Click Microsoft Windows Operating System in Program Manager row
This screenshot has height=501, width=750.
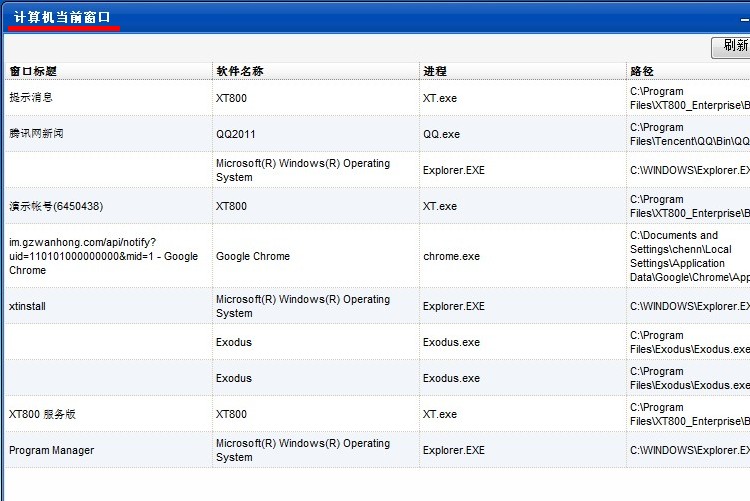click(316, 450)
